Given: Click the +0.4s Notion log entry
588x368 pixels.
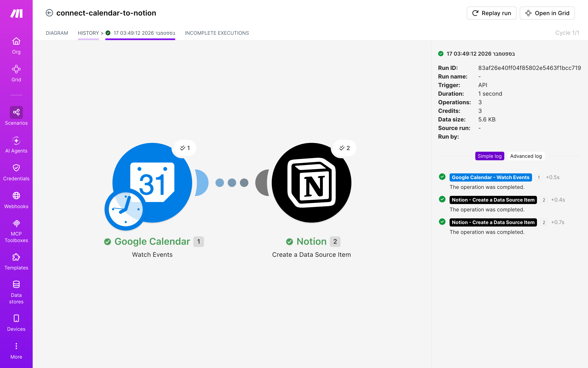Looking at the screenshot, I should [x=493, y=200].
